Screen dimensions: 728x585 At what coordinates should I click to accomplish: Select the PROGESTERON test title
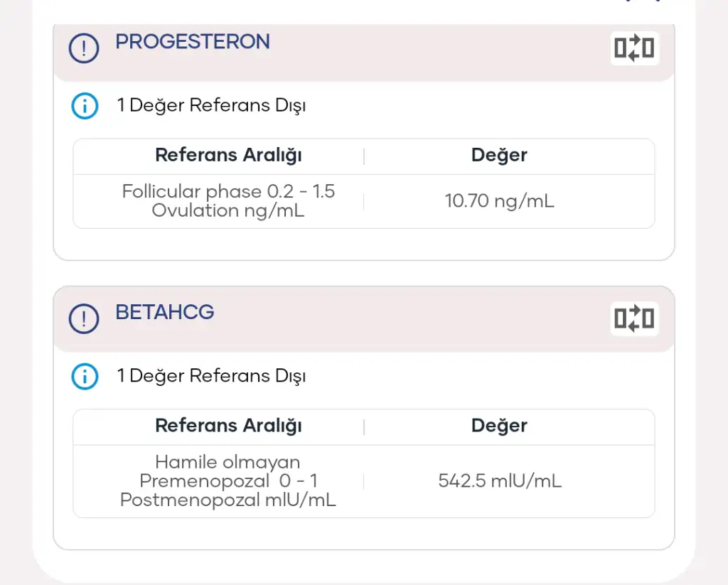coord(193,42)
